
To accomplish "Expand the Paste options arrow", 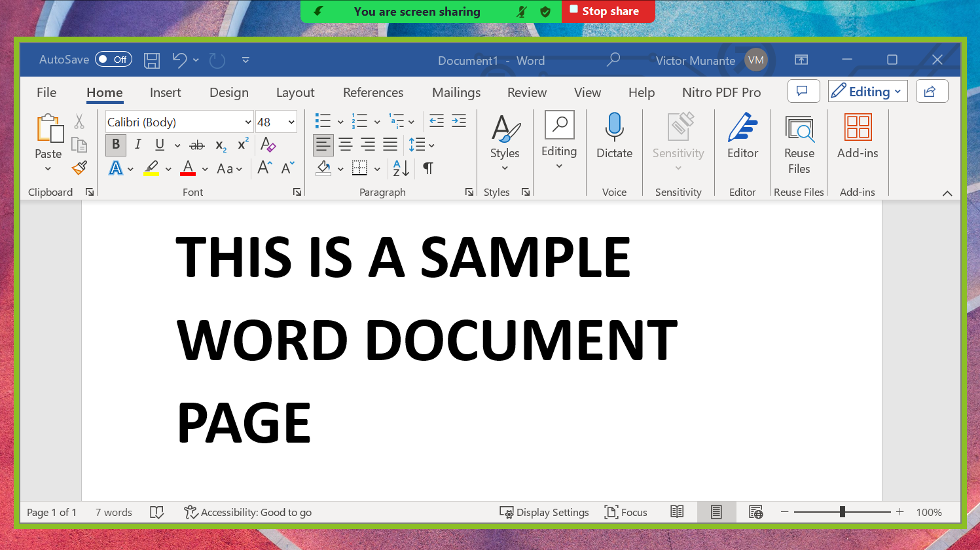I will tap(48, 169).
